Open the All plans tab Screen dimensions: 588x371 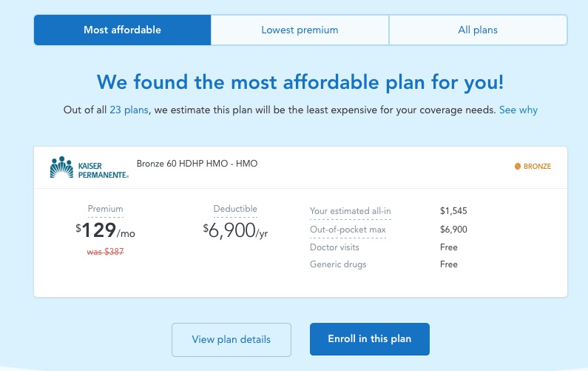click(x=478, y=30)
